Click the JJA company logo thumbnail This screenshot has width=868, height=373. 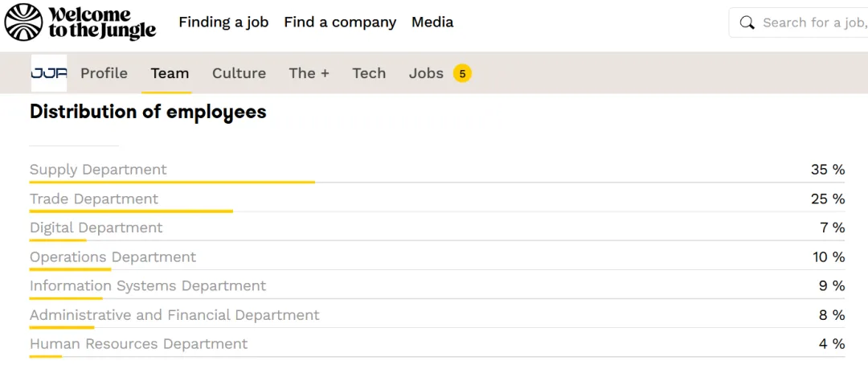(x=48, y=73)
